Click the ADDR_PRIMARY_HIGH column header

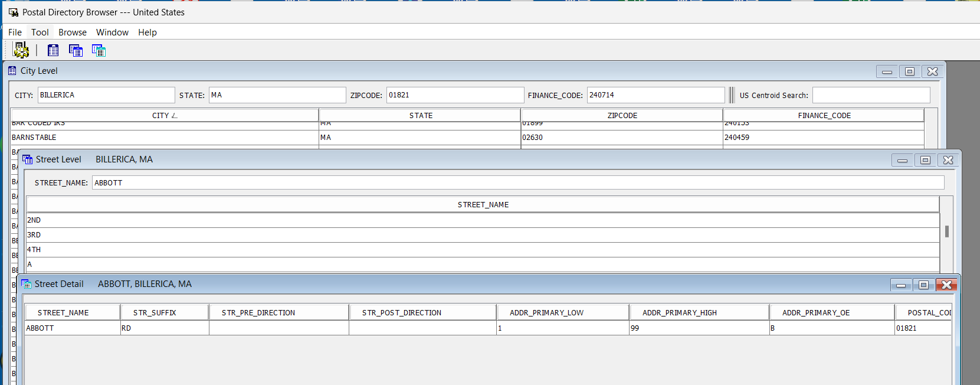[699, 312]
